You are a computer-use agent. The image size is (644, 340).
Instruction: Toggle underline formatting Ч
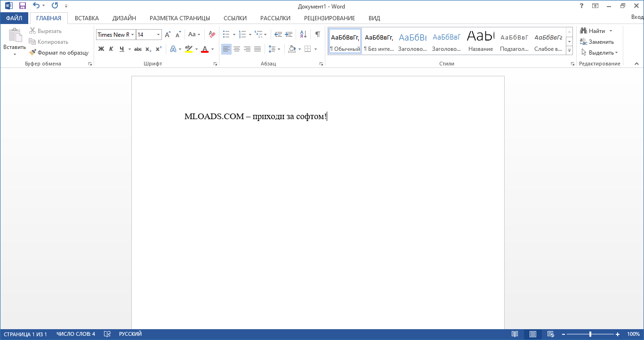[122, 49]
